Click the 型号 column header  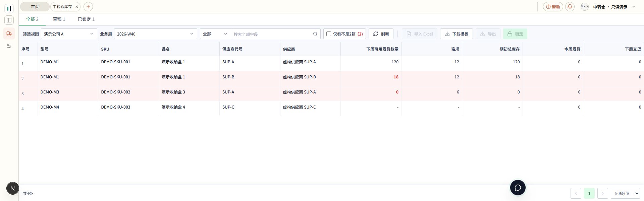pos(68,49)
